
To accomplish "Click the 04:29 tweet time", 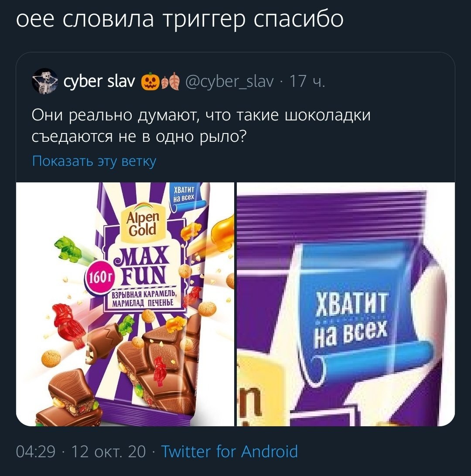I will click(x=35, y=451).
